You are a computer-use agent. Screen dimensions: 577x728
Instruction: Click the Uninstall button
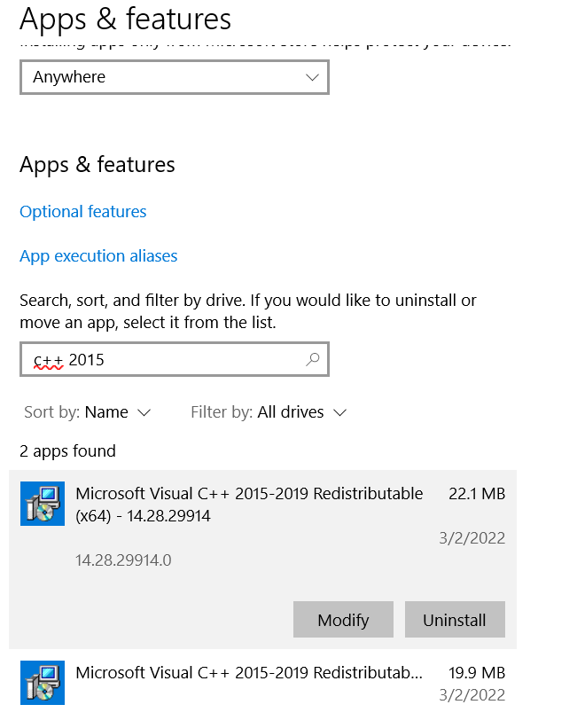click(455, 619)
